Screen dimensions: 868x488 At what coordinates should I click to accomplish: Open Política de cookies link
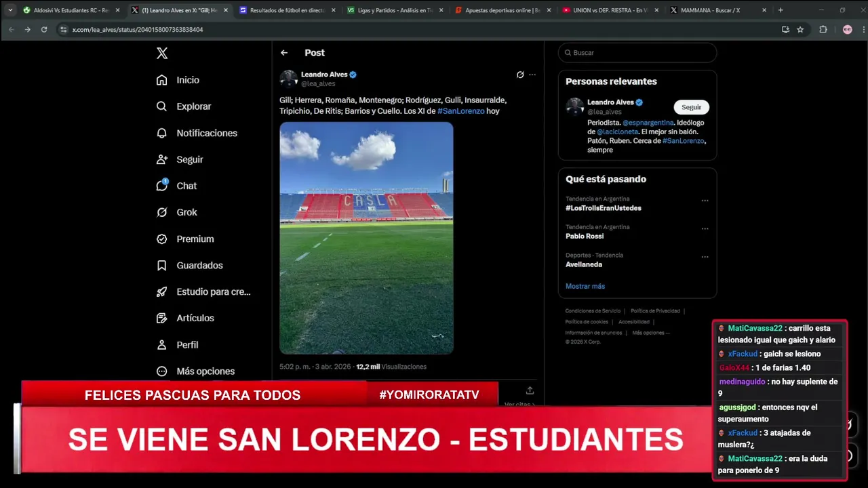coord(587,322)
